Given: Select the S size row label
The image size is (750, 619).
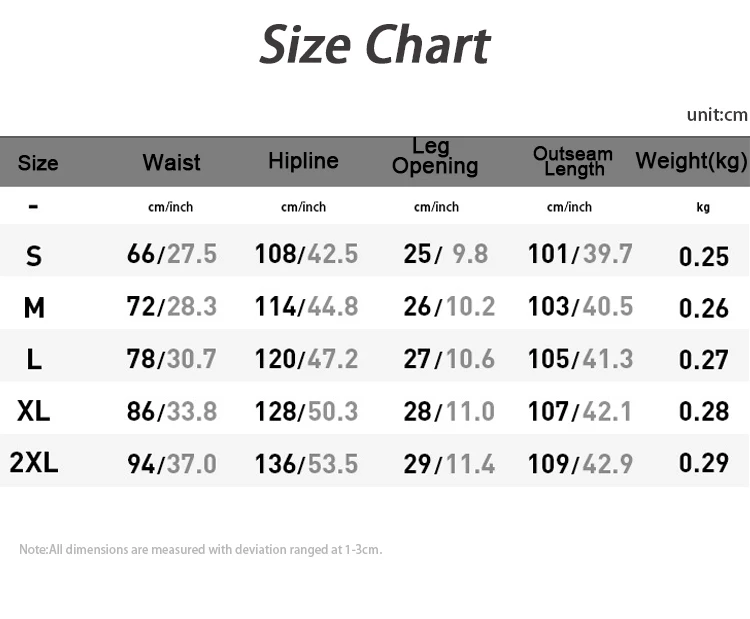Looking at the screenshot, I should click(x=34, y=256).
